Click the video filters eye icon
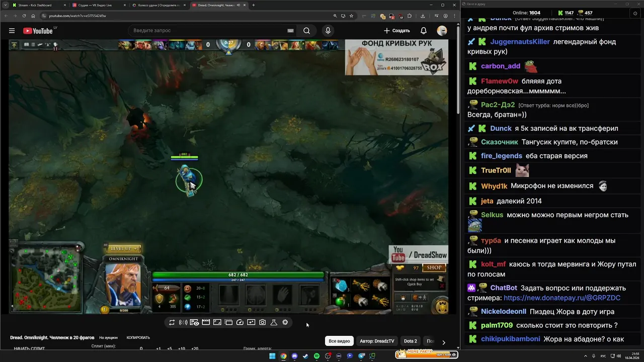This screenshot has height=362, width=644. pos(195,322)
